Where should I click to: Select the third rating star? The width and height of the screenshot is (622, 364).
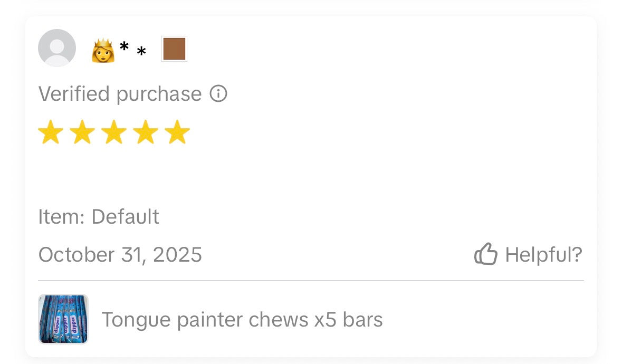tap(114, 132)
